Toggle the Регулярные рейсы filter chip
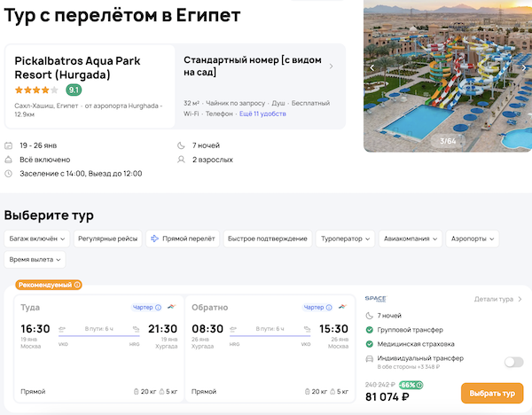This screenshot has height=415, width=532. point(107,239)
